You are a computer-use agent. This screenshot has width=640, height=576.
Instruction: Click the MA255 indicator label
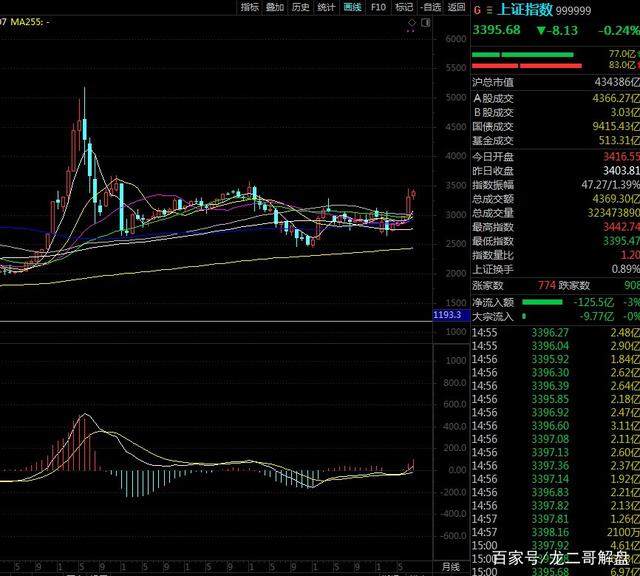tap(30, 22)
